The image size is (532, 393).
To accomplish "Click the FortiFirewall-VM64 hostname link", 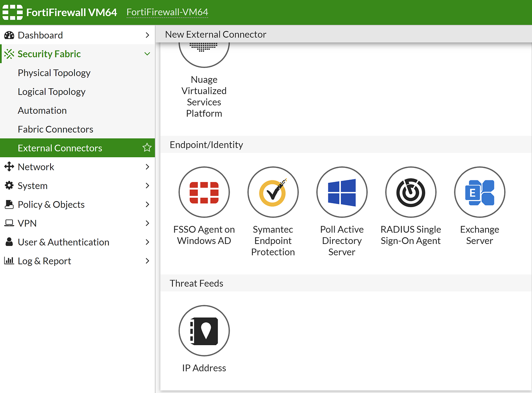I will click(x=167, y=12).
